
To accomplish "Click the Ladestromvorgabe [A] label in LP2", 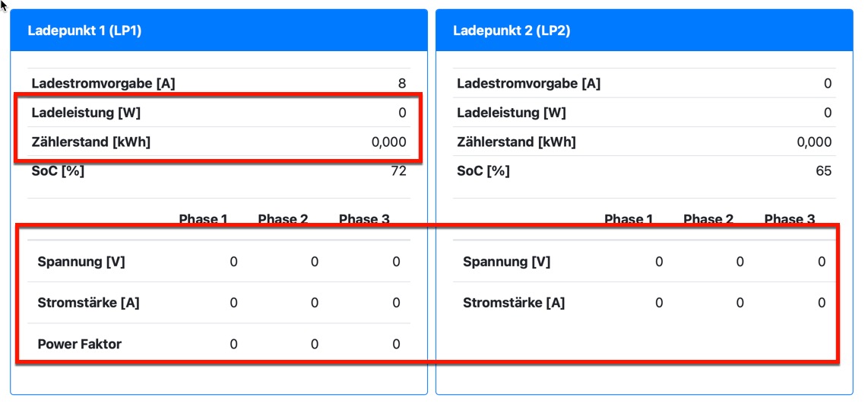I will tap(529, 84).
